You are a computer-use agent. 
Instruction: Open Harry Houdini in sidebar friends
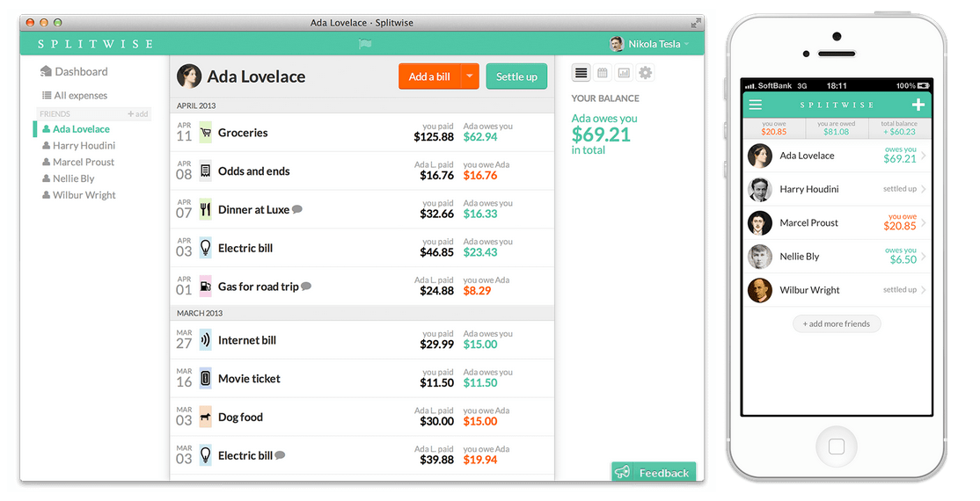point(78,145)
